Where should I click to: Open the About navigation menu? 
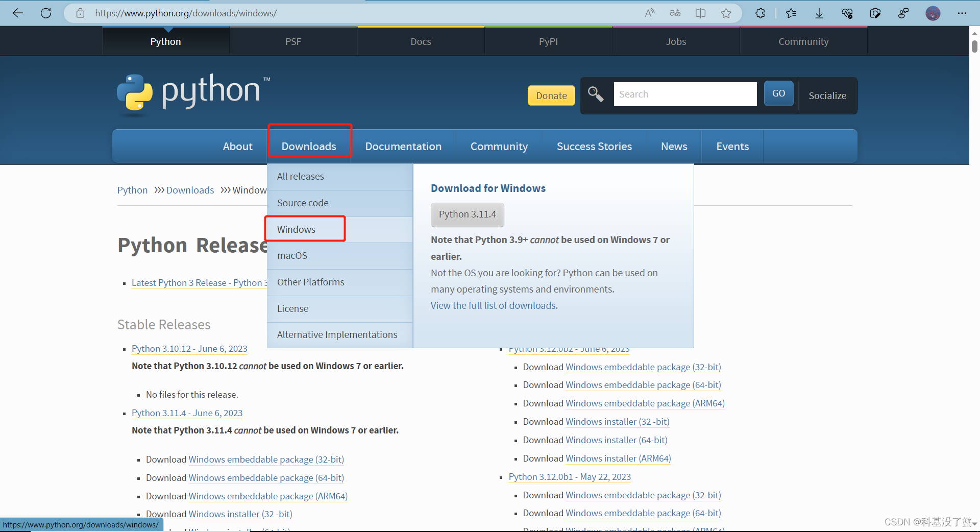coord(237,147)
